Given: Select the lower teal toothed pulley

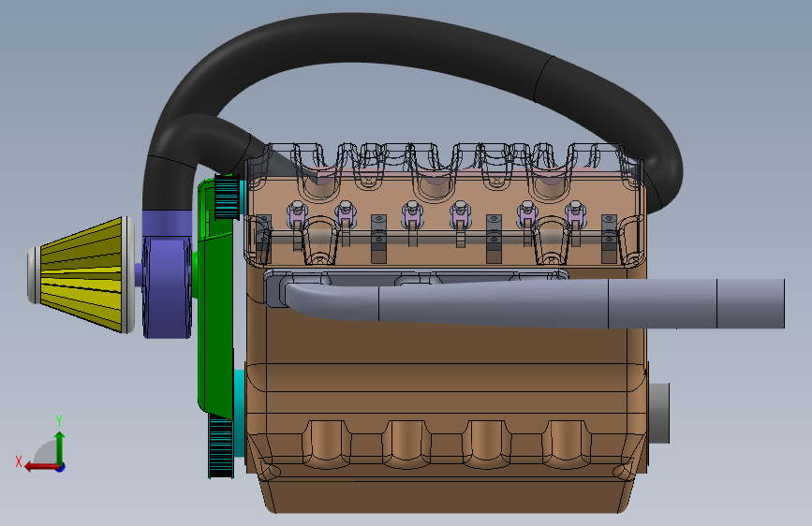Looking at the screenshot, I should [221, 446].
